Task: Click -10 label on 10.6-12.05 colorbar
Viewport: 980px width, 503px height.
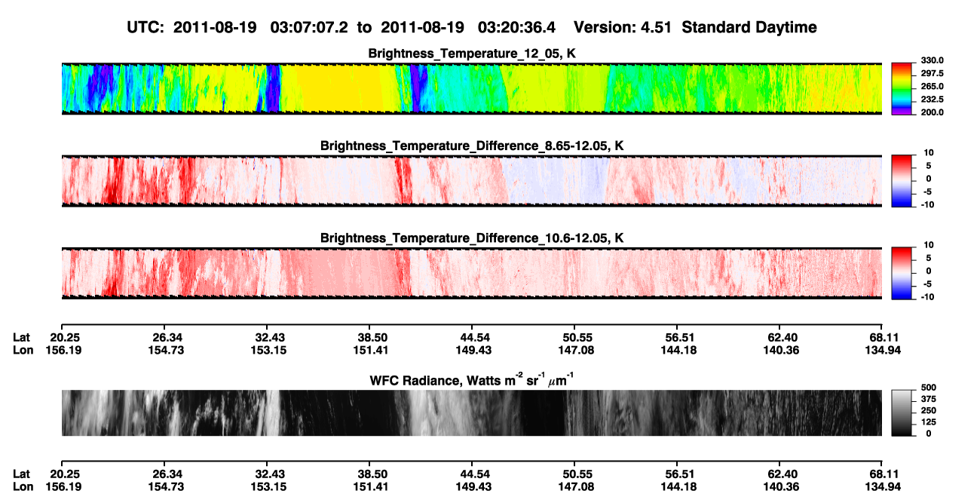Action: [926, 296]
